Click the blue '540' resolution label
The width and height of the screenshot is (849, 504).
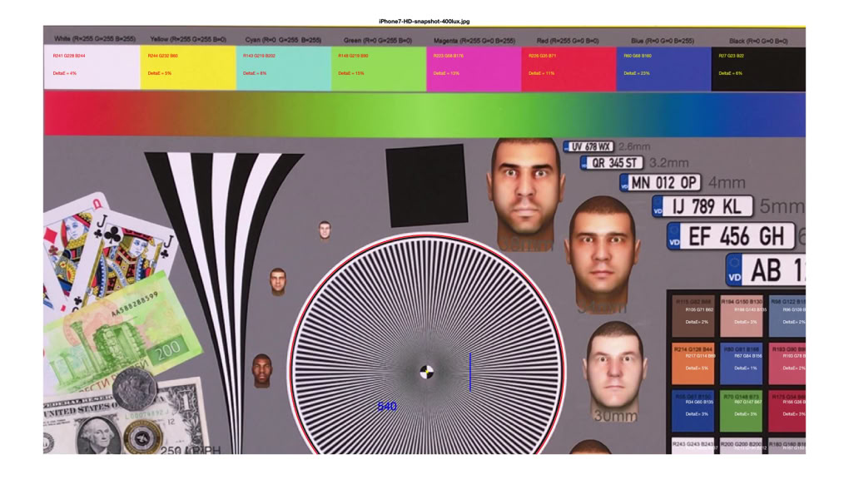click(x=387, y=406)
